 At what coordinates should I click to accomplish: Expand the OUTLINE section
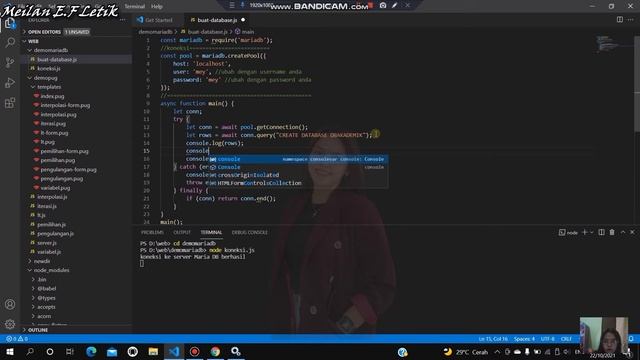click(x=38, y=330)
